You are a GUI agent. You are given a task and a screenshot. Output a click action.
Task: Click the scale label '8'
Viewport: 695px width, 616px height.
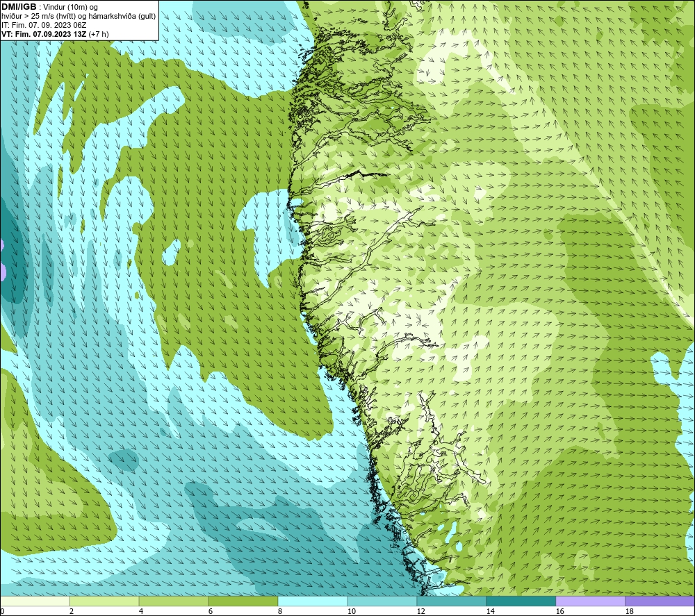pos(280,612)
